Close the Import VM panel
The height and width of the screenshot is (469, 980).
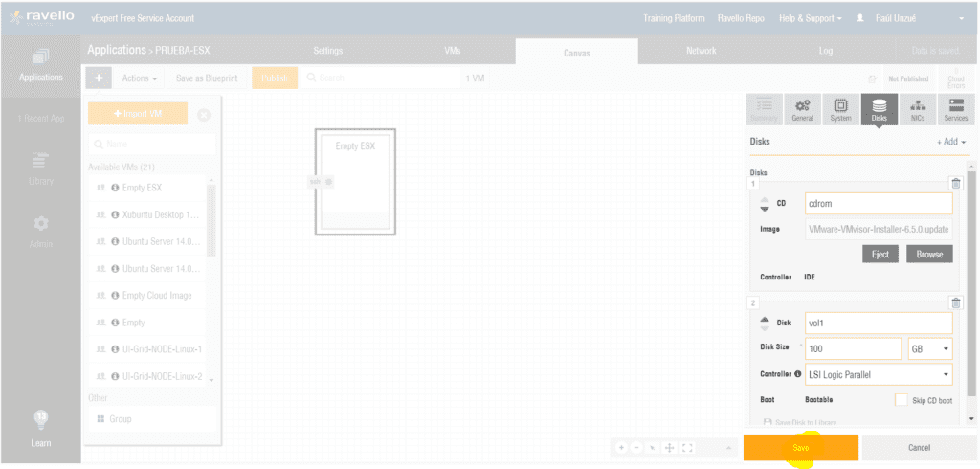[204, 115]
